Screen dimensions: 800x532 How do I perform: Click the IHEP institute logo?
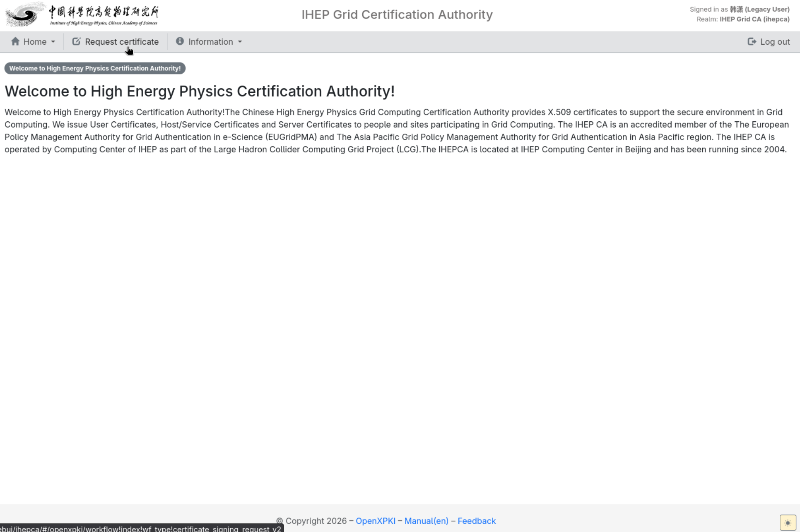[x=82, y=14]
